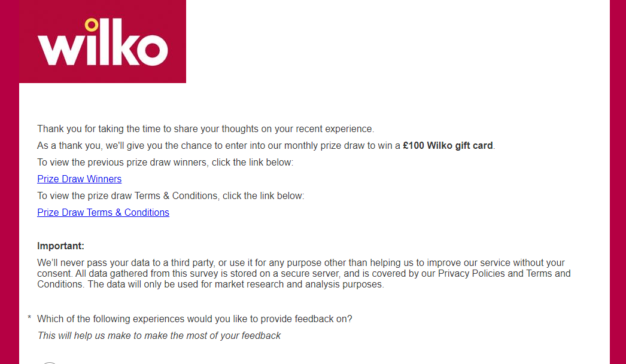Click the 'Which of the following experiences' question
The width and height of the screenshot is (626, 364).
pos(195,319)
